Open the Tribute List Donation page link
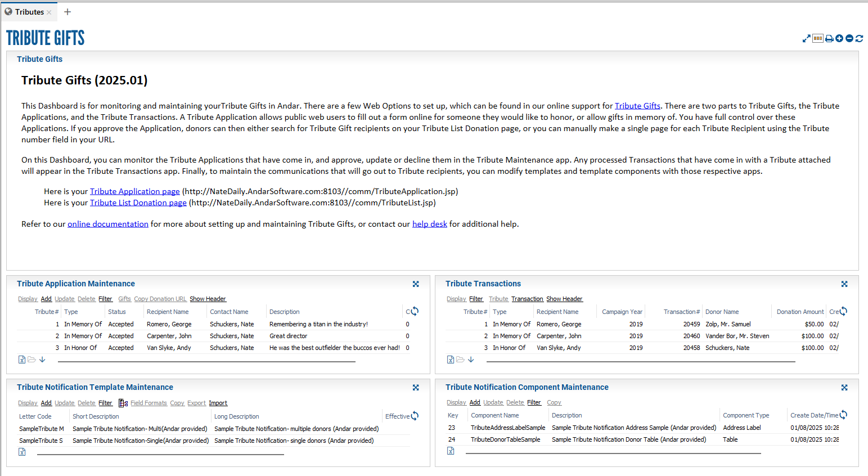Image resolution: width=868 pixels, height=476 pixels. click(138, 203)
